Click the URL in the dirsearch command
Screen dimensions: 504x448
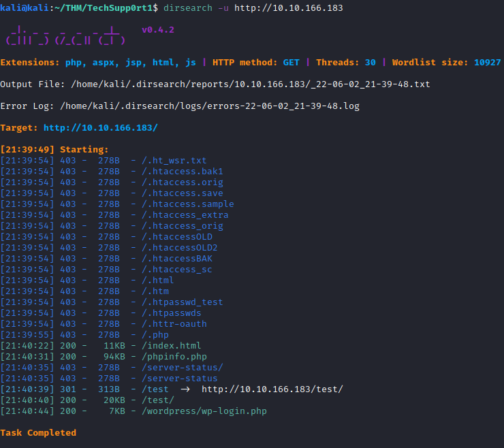(x=294, y=8)
